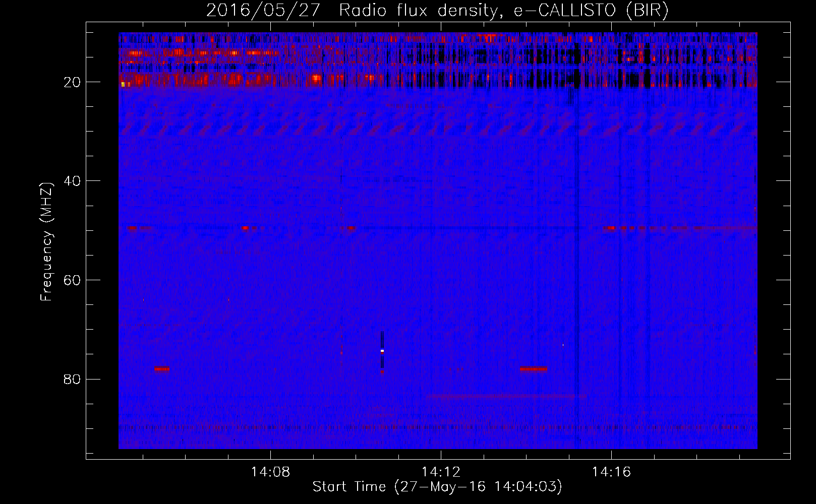Screen dimensions: 816x504
Task: Click the "60" frequency tick label
Action: point(72,280)
